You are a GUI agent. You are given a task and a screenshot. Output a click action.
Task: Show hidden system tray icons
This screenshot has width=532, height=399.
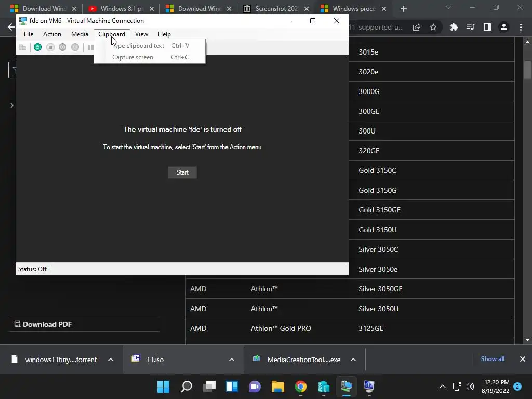[x=443, y=387]
